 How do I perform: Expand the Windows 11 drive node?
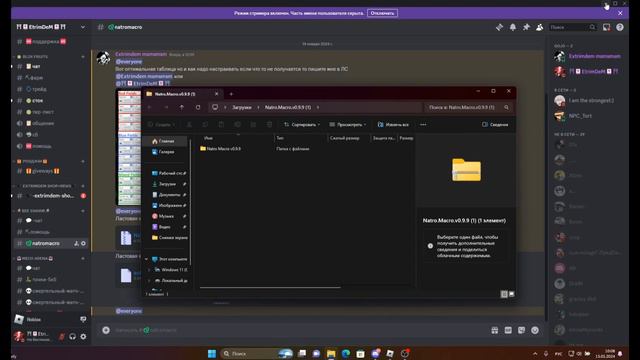(x=149, y=270)
